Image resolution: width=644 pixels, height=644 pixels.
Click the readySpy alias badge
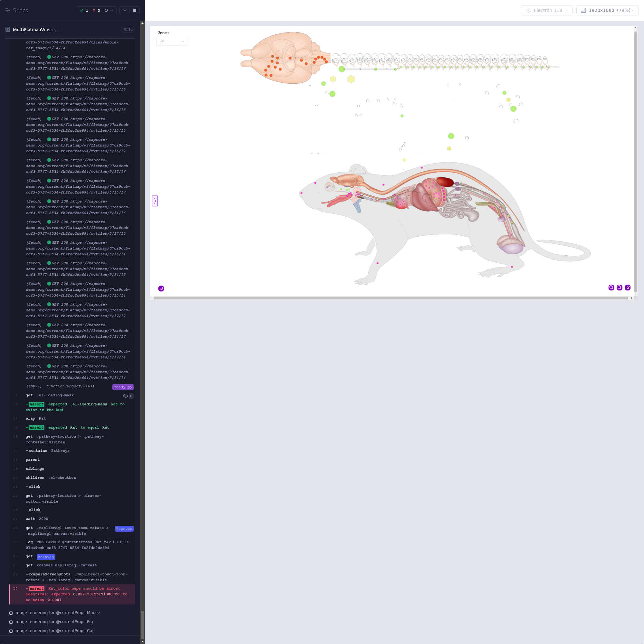pos(123,387)
